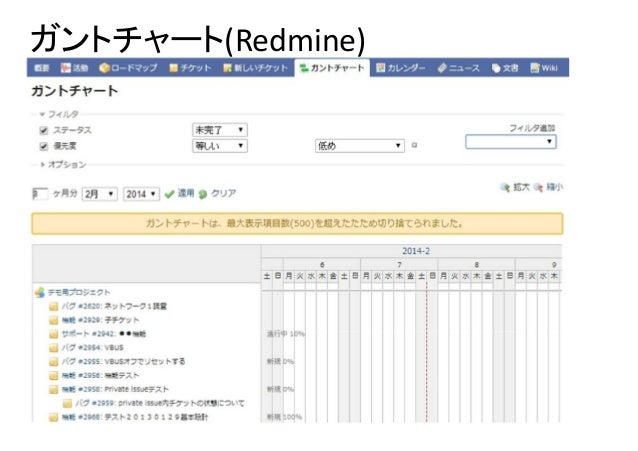Click week number 7 header

click(399, 265)
